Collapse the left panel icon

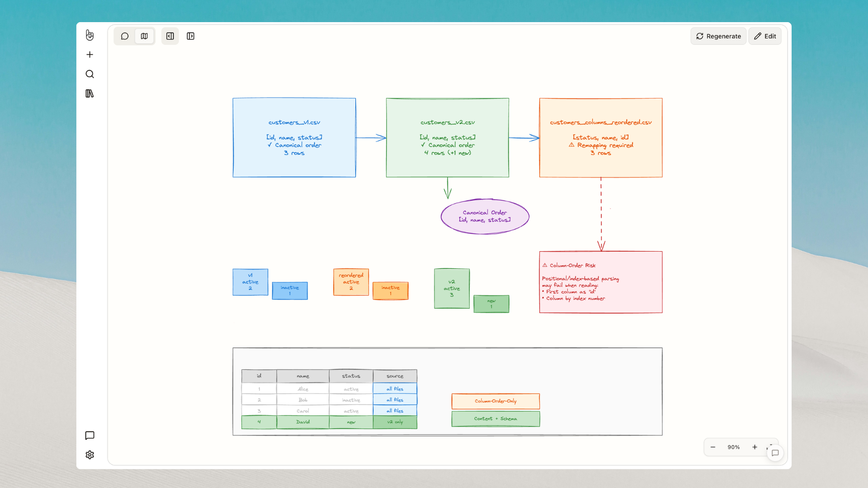(x=170, y=36)
